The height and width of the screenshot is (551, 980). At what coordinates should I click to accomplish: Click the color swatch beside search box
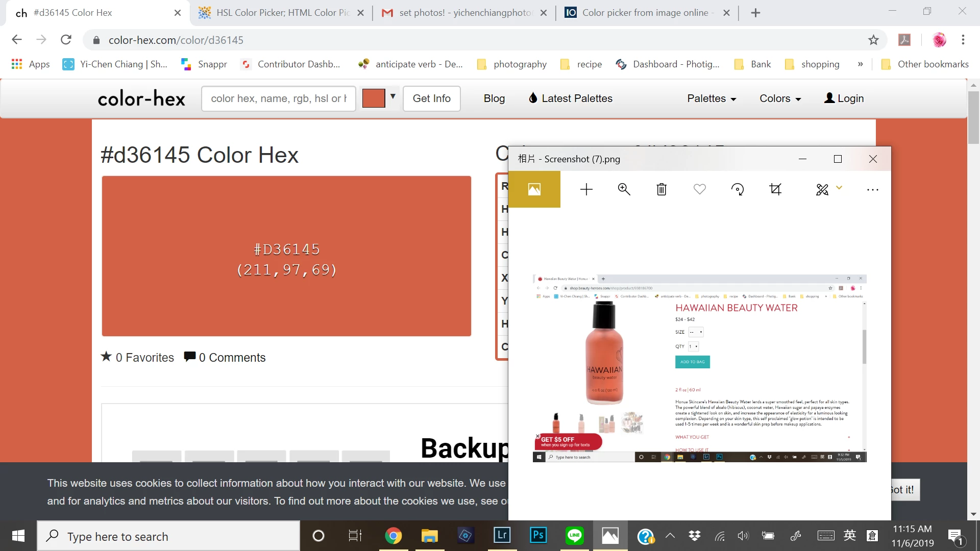(374, 98)
